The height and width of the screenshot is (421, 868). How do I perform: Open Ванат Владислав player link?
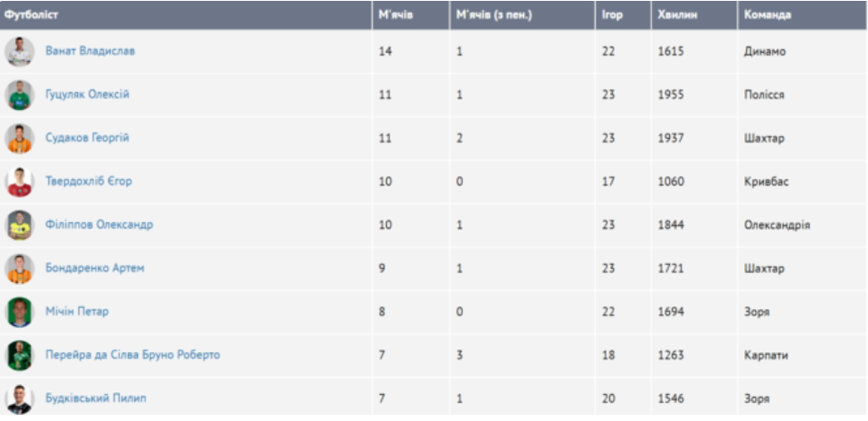pyautogui.click(x=90, y=51)
